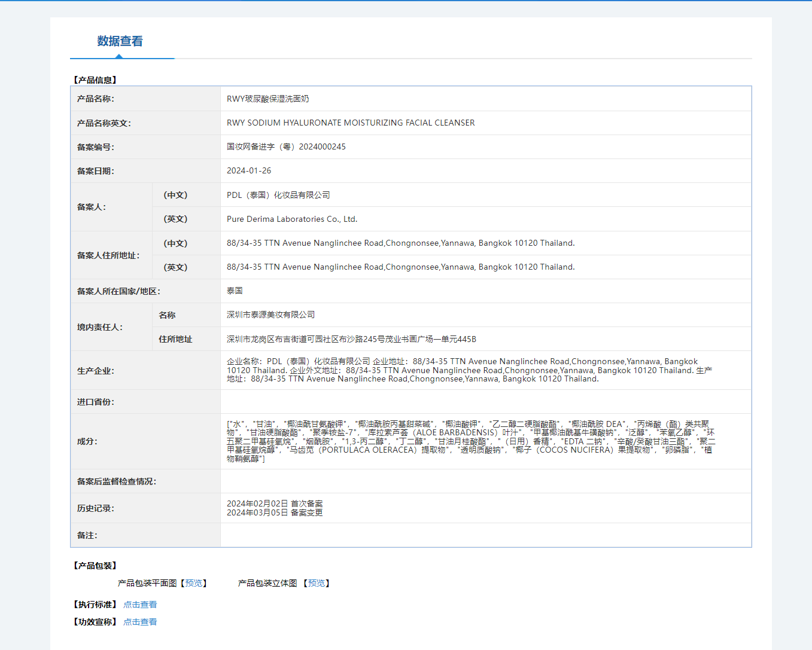The image size is (812, 650).
Task: Select the 备案人住所地址 row label
Action: click(x=108, y=255)
